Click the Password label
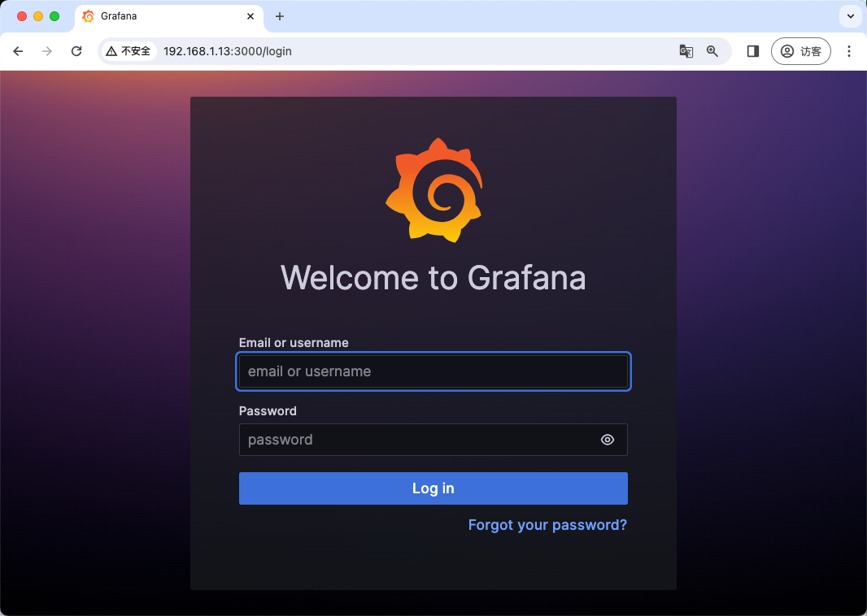The width and height of the screenshot is (867, 616). [x=268, y=411]
